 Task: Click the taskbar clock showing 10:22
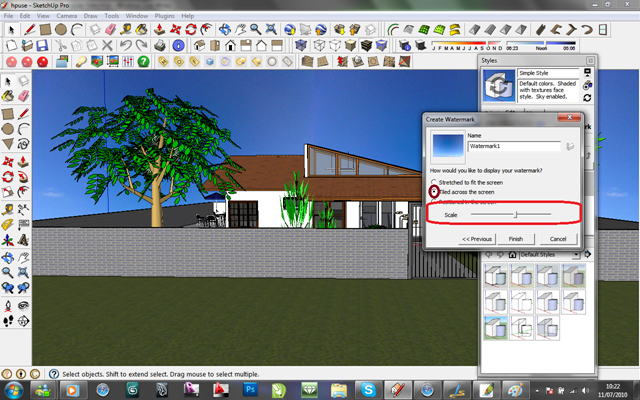(612, 391)
